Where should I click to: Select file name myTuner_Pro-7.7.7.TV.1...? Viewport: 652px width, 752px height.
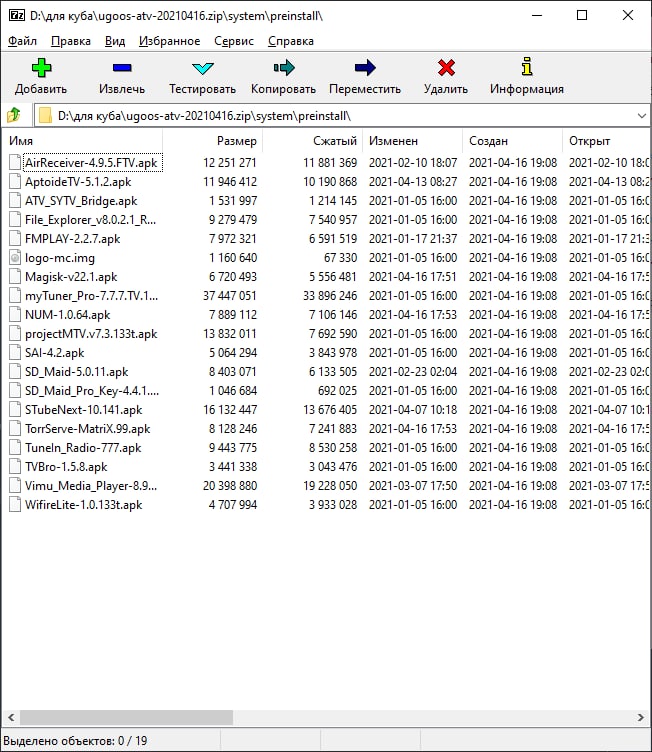(x=91, y=295)
